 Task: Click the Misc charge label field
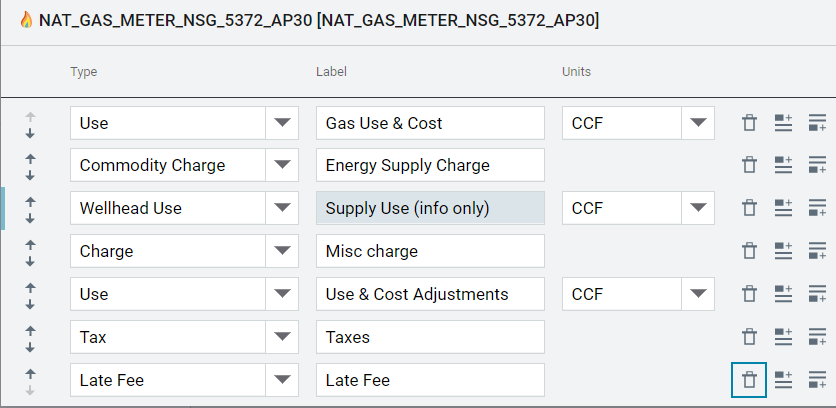(430, 251)
